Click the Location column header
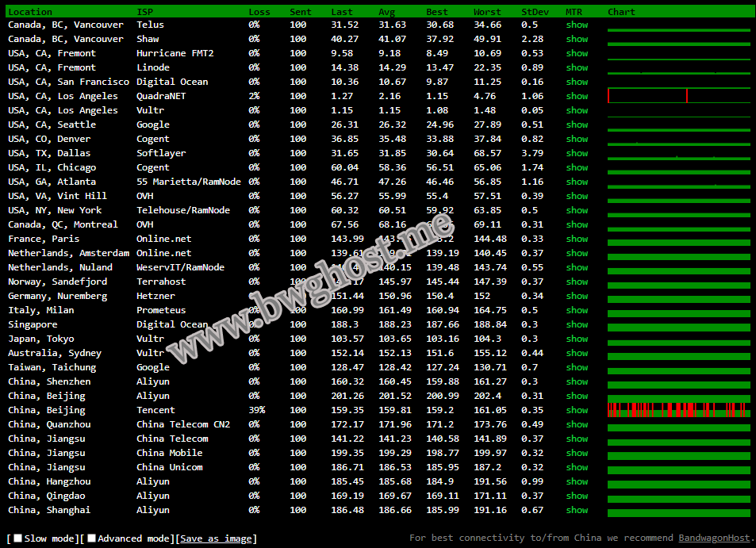Image resolution: width=756 pixels, height=548 pixels. click(x=30, y=12)
